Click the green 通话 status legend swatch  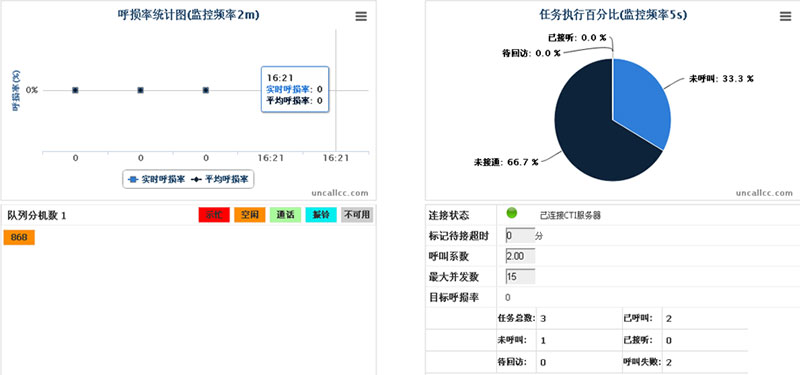(x=286, y=215)
